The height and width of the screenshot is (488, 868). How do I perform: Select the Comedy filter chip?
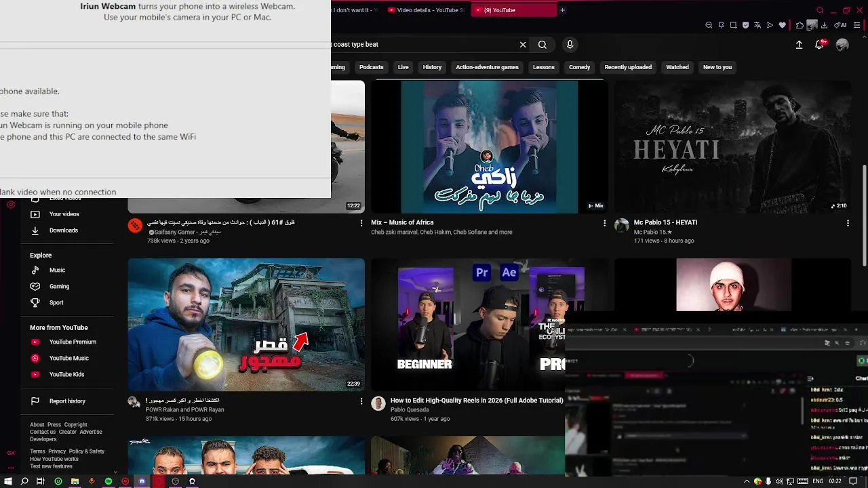(x=580, y=67)
